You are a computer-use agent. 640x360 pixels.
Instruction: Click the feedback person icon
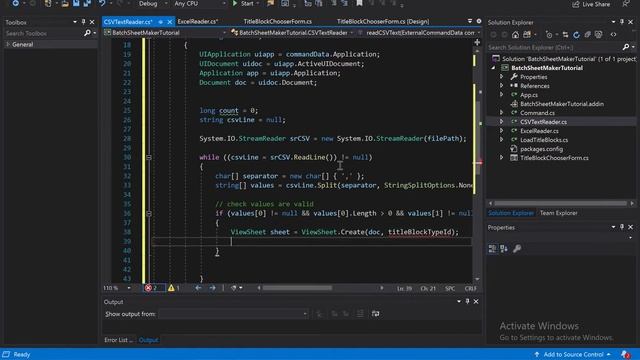626,4
